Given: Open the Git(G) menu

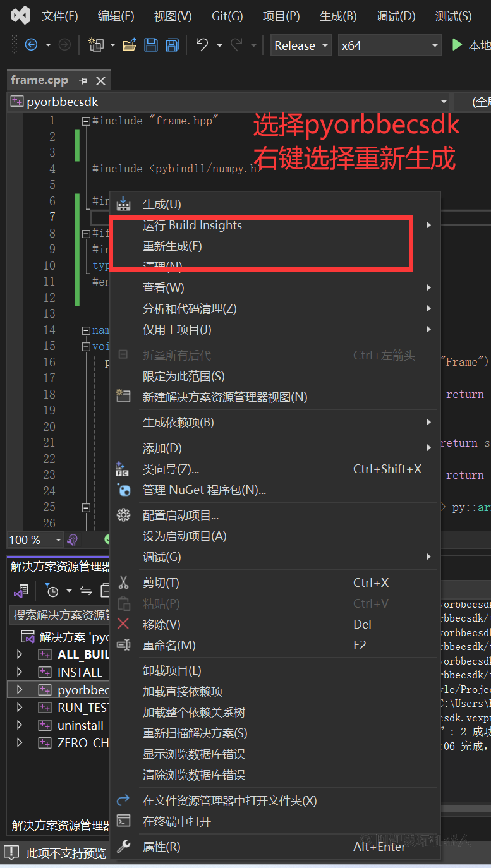Looking at the screenshot, I should pos(227,16).
